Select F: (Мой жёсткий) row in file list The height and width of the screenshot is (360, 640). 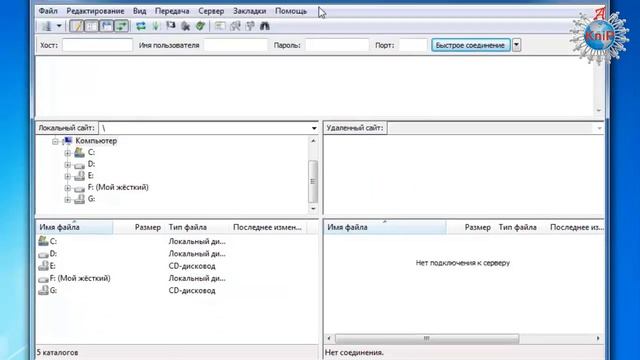(177, 278)
